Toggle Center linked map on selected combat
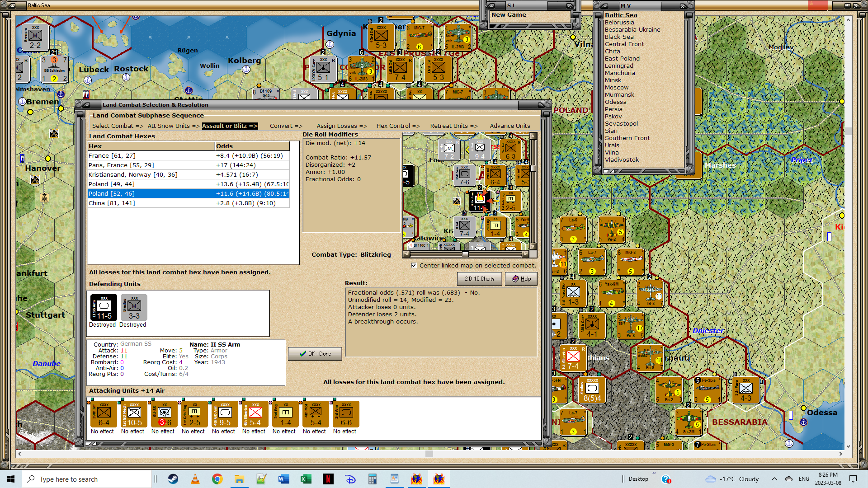 pyautogui.click(x=414, y=266)
